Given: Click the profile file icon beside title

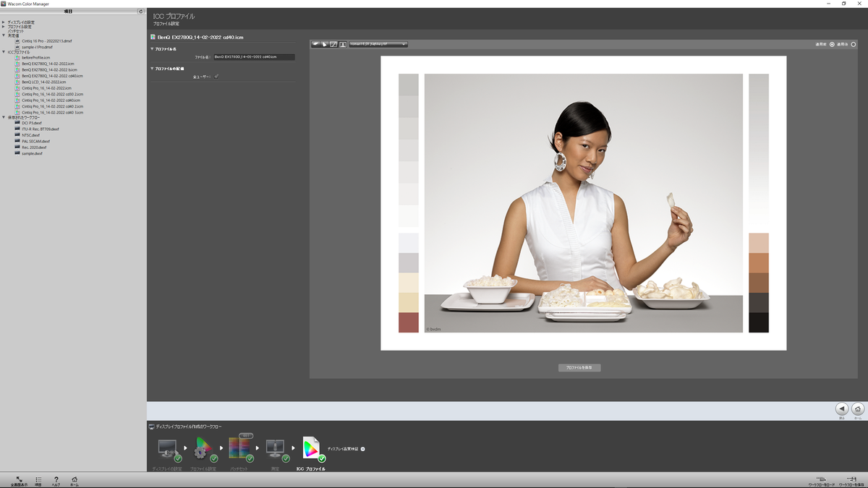Looking at the screenshot, I should point(153,36).
